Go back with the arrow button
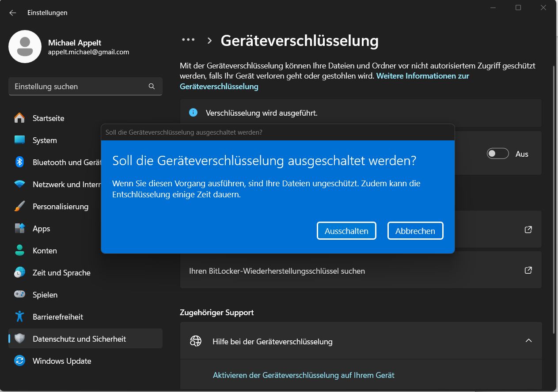558x392 pixels. [13, 13]
